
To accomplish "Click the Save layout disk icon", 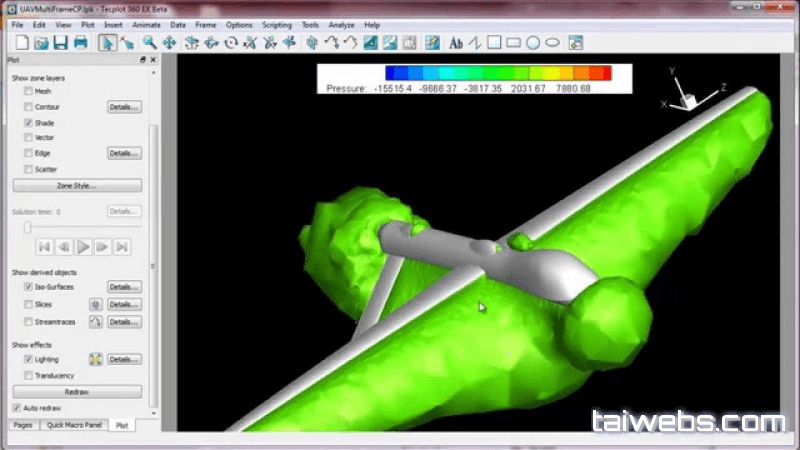I will point(59,42).
